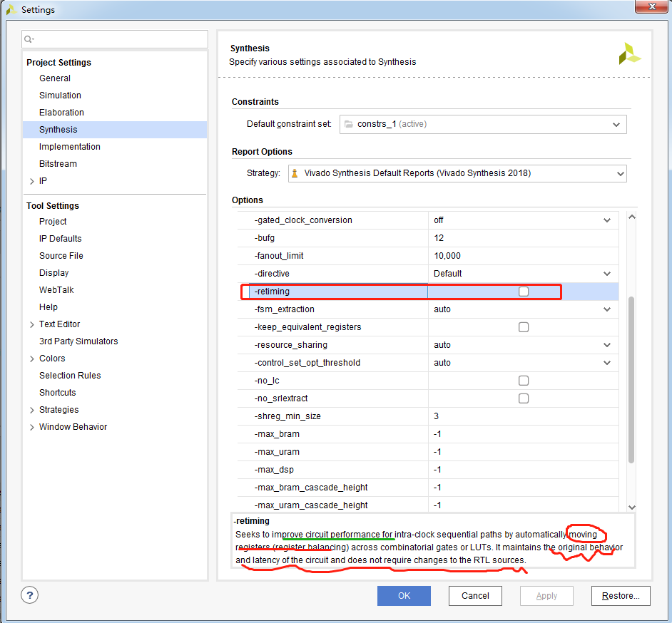Image resolution: width=672 pixels, height=623 pixels.
Task: Click the strategy chess-piece icon
Action: tap(295, 173)
